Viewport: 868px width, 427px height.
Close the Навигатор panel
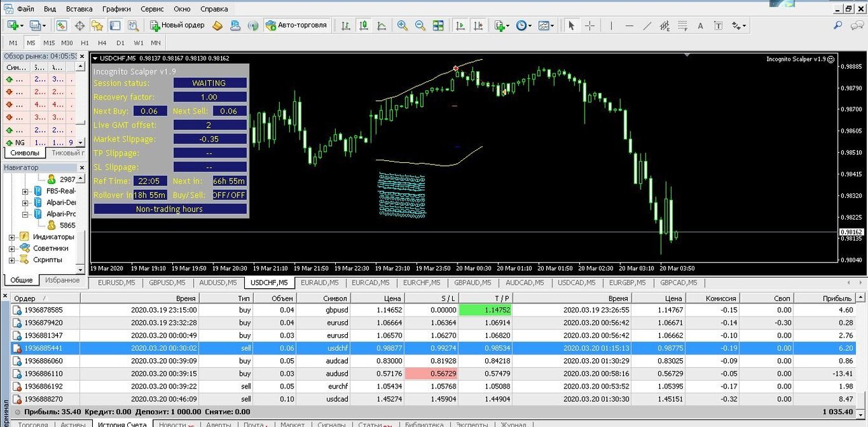(81, 168)
